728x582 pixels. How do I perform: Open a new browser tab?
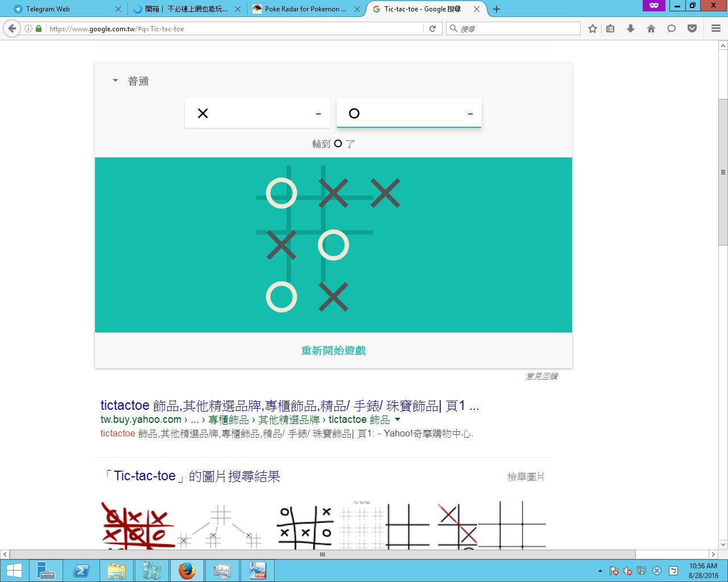[x=497, y=9]
